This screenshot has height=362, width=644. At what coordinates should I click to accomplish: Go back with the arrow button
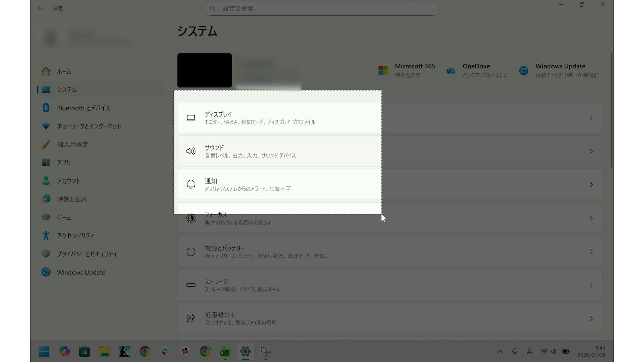pos(40,8)
